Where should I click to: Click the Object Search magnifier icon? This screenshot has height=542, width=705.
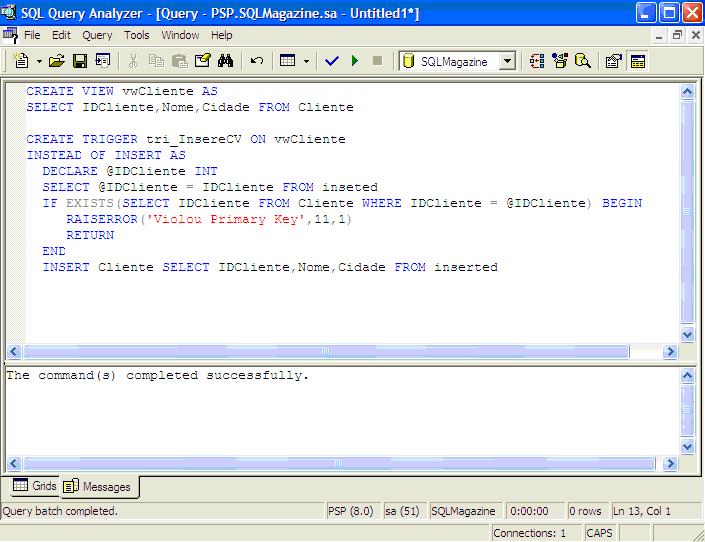(x=582, y=61)
